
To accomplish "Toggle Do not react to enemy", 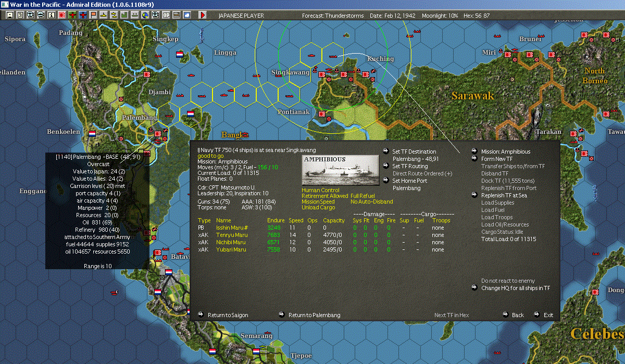I will pos(508,281).
